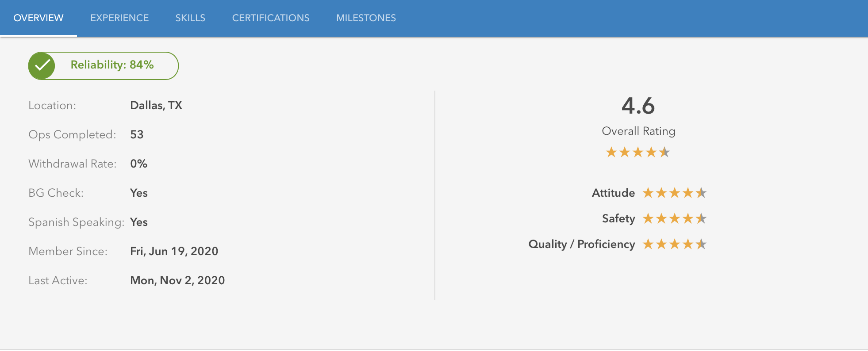Viewport: 868px width, 351px height.
Task: Click the last star in Safety rating
Action: [701, 219]
